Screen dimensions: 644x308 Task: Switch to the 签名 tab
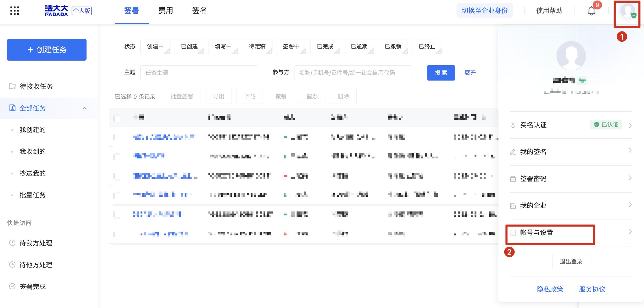199,11
